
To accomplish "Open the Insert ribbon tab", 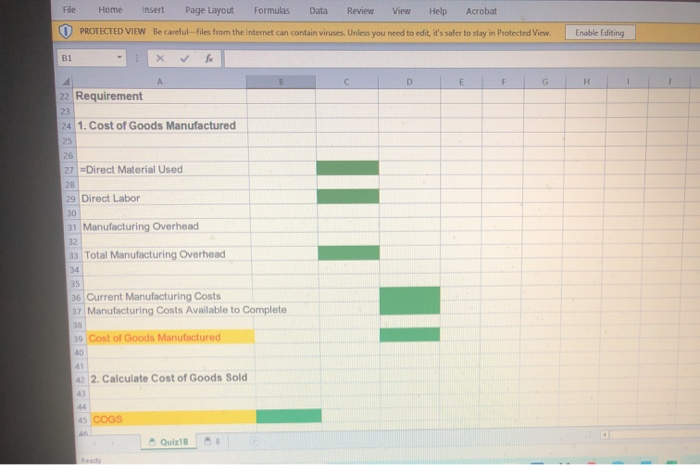I will pyautogui.click(x=153, y=10).
